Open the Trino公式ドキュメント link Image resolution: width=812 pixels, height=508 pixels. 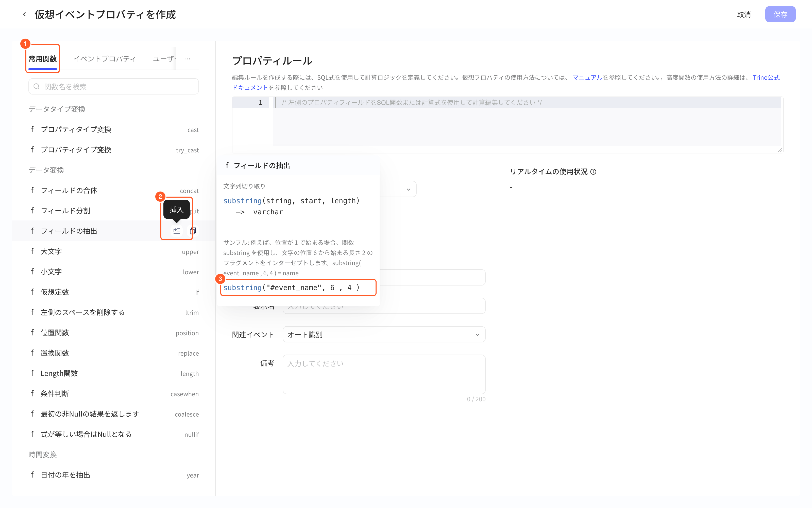pos(766,77)
